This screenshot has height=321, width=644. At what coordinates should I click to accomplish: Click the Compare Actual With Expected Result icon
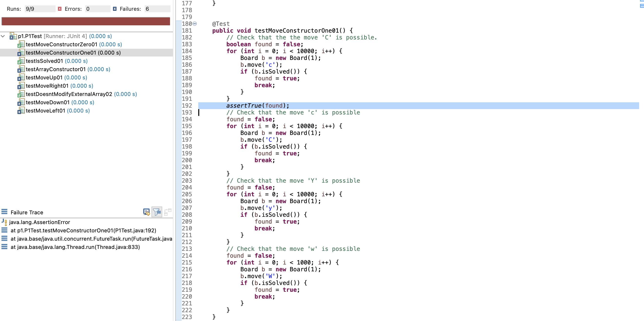(168, 212)
